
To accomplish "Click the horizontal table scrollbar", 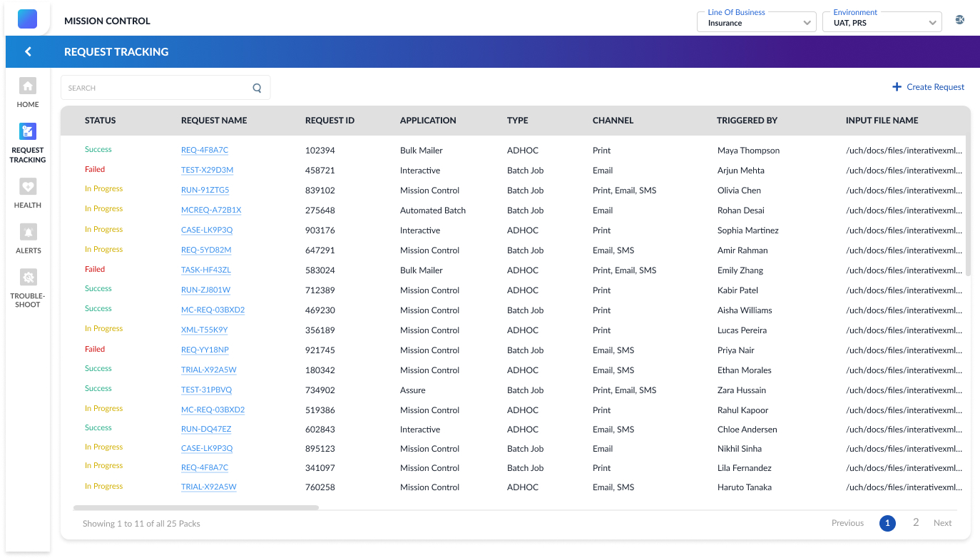I will [196, 508].
